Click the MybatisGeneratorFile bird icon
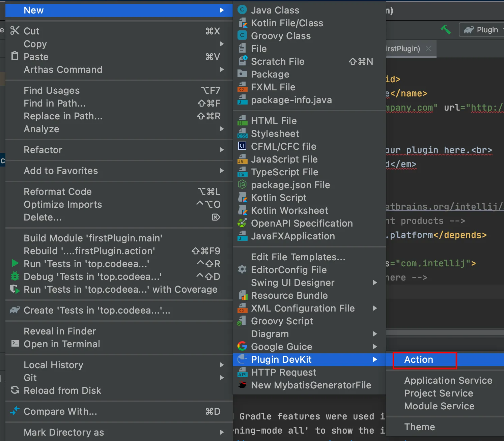This screenshot has width=504, height=441. coord(242,385)
